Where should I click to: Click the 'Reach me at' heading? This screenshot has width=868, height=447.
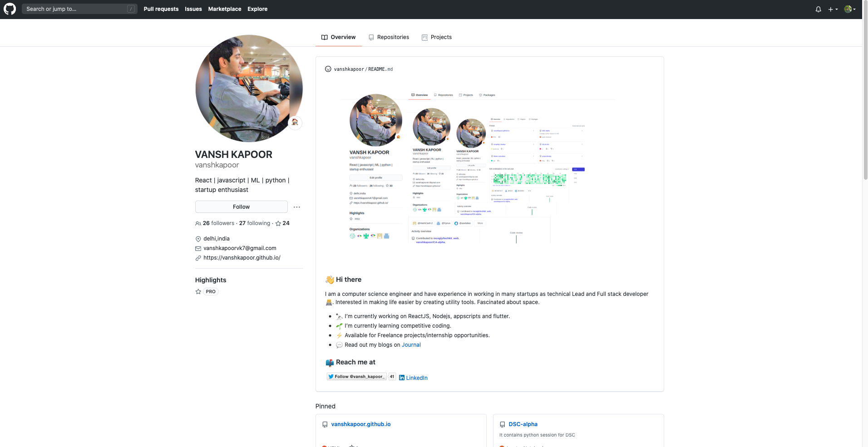355,362
